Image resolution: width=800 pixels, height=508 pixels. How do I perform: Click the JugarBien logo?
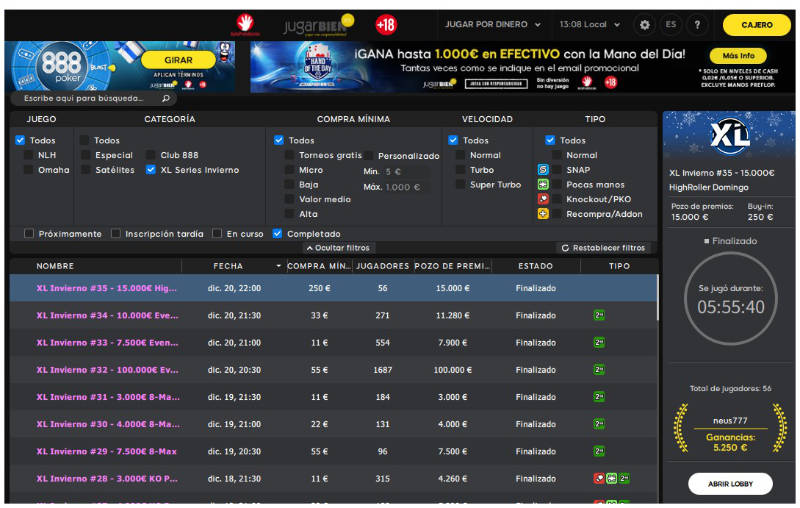[x=317, y=26]
